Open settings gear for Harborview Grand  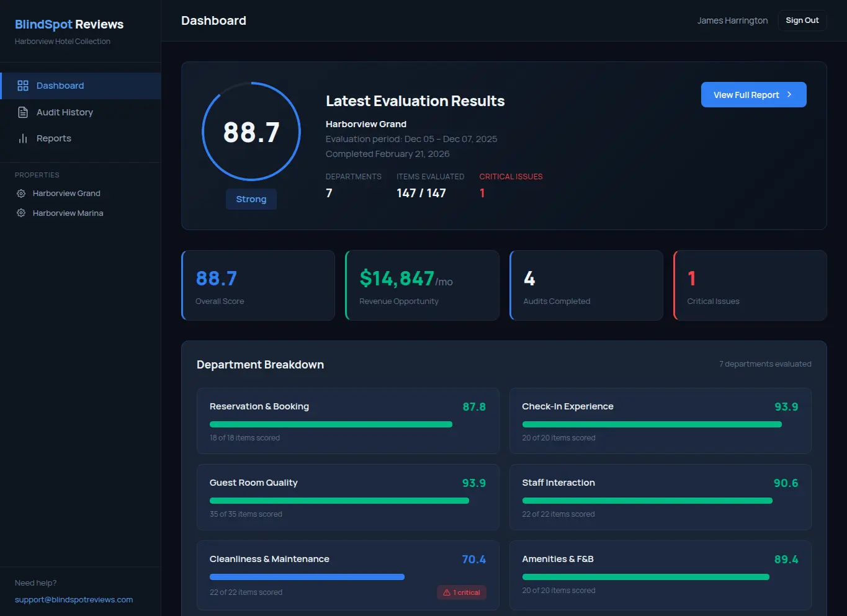20,193
